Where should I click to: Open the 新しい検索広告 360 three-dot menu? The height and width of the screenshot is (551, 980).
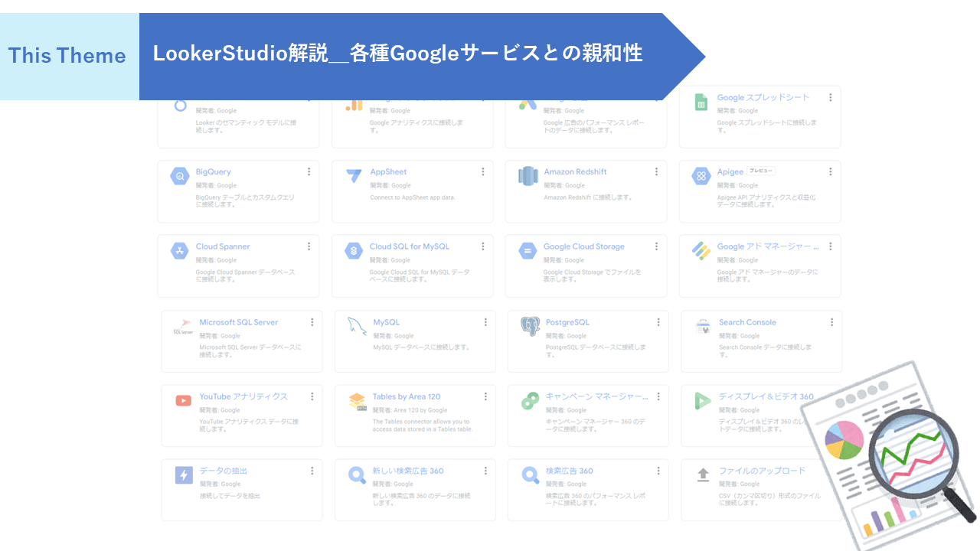pyautogui.click(x=485, y=471)
